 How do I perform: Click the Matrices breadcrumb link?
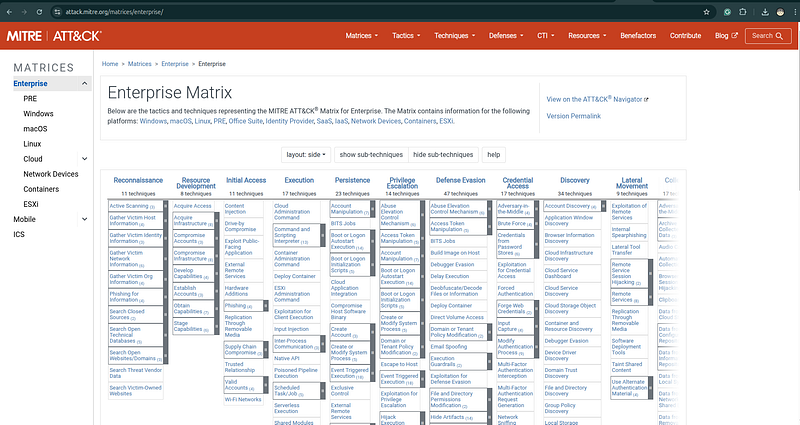coord(139,64)
